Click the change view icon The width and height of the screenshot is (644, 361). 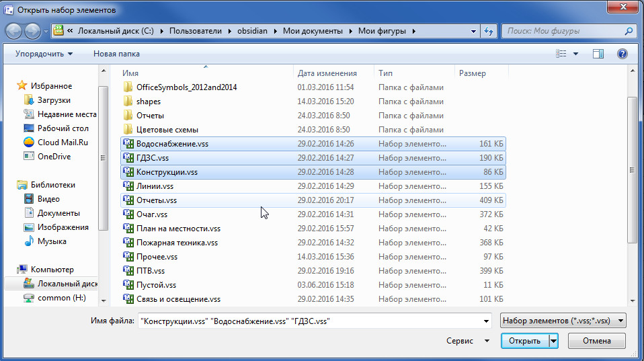tap(561, 54)
